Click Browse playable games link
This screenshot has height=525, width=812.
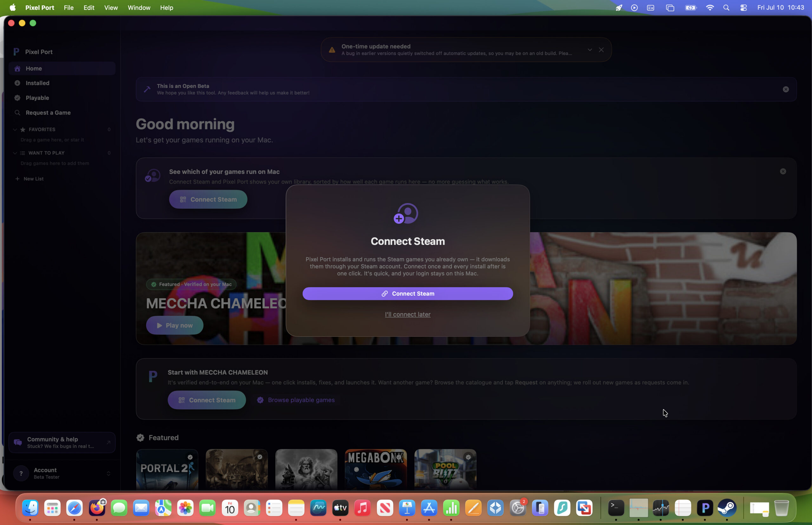[x=296, y=400]
